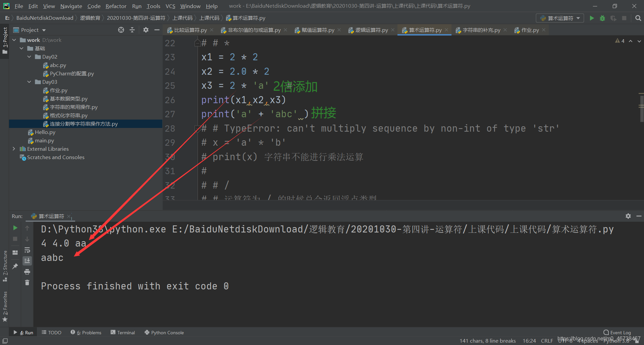644x345 pixels.
Task: Collapse the Day03 folder
Action: 29,82
